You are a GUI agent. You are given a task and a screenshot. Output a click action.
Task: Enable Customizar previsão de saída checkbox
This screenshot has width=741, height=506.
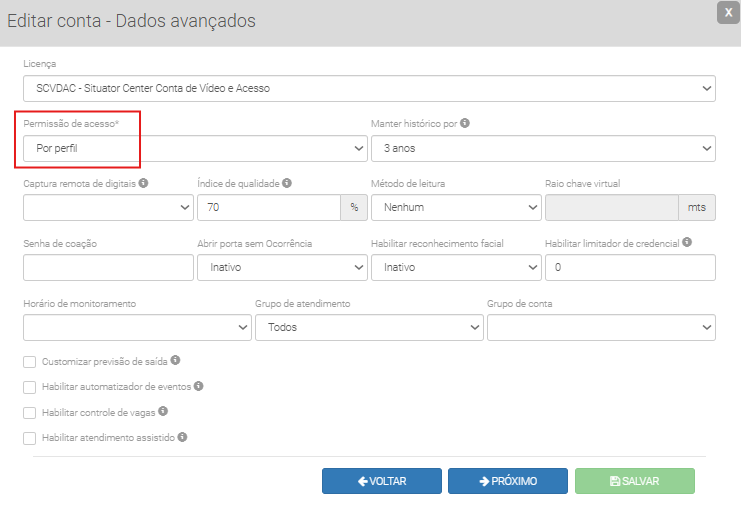pos(29,361)
